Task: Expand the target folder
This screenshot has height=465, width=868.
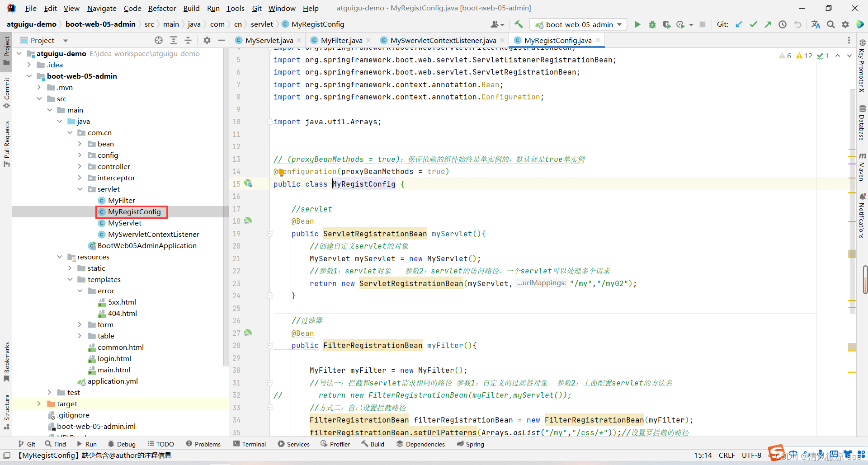Action: tap(39, 404)
